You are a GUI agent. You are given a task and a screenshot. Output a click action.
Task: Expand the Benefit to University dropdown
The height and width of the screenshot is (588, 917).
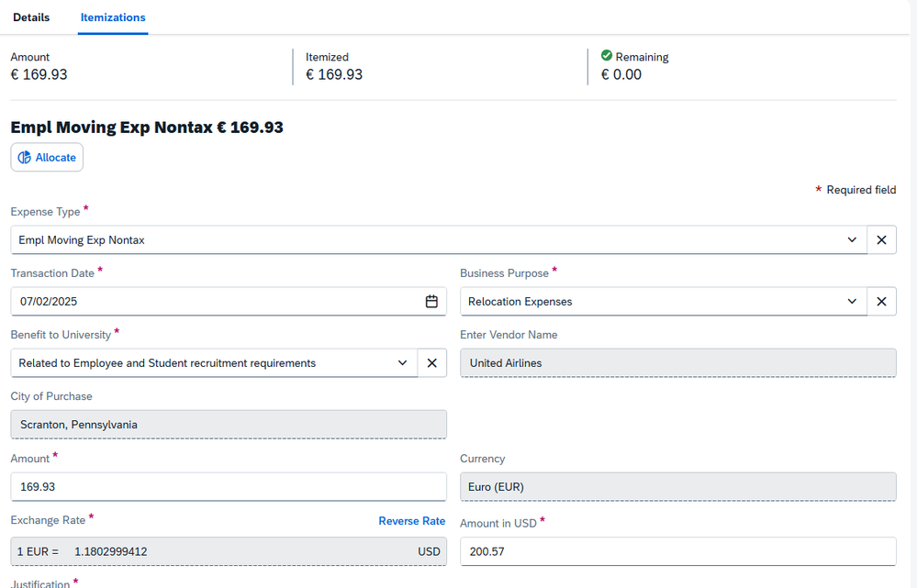[x=402, y=363]
